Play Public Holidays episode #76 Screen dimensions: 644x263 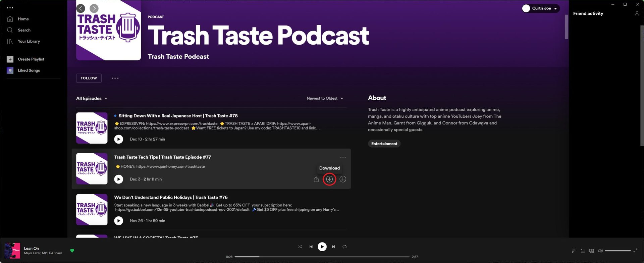coord(118,221)
